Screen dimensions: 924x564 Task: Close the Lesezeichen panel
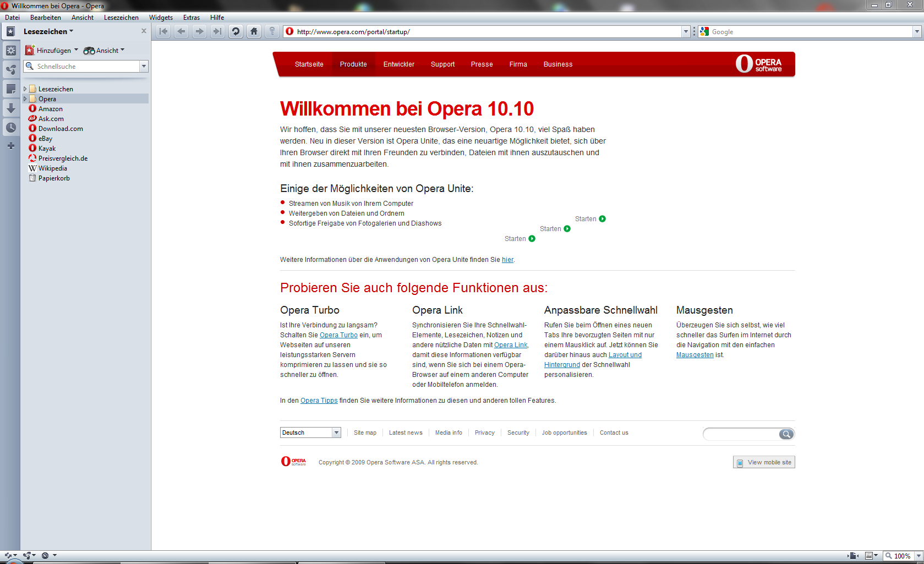tap(144, 31)
